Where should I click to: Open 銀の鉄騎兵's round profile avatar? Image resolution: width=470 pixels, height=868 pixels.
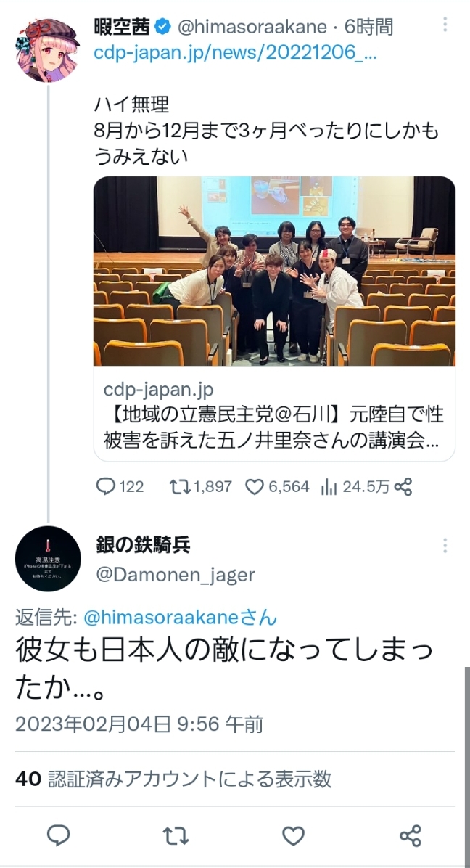click(x=48, y=559)
